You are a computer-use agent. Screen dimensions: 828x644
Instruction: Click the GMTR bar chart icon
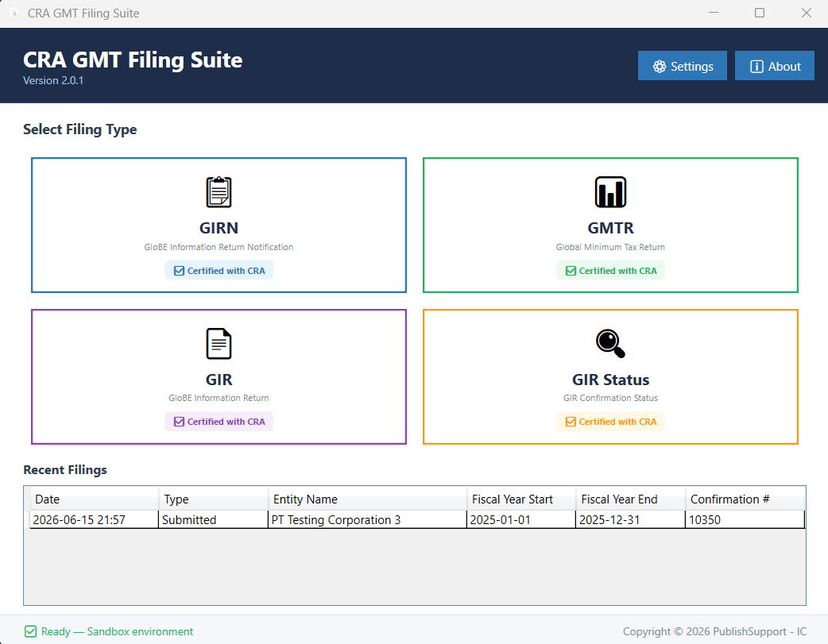(610, 191)
